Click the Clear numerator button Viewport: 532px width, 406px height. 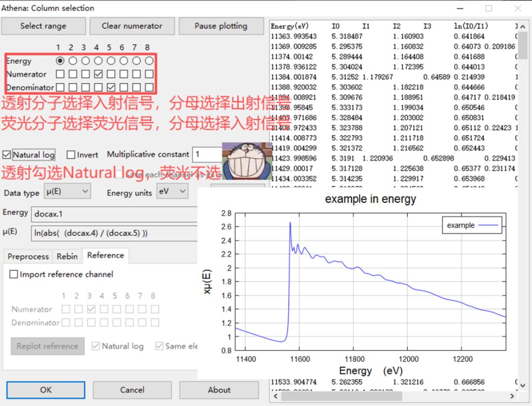(x=132, y=26)
